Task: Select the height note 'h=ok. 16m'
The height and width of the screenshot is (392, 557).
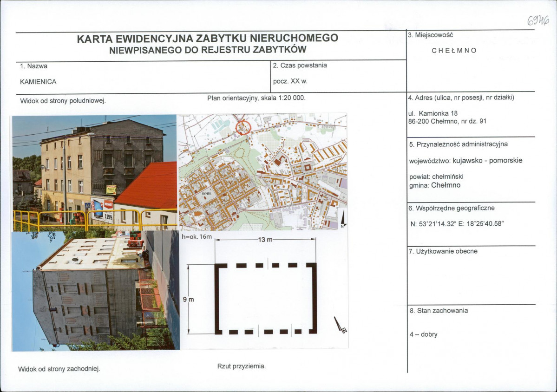Action: [x=197, y=237]
